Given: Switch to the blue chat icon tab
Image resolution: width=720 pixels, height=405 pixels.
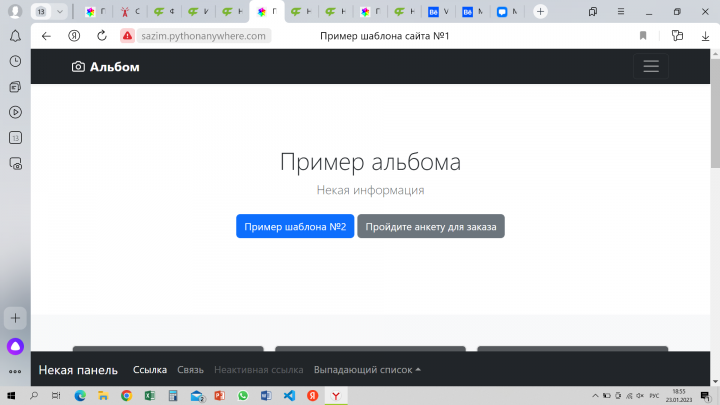Looking at the screenshot, I should pyautogui.click(x=507, y=12).
